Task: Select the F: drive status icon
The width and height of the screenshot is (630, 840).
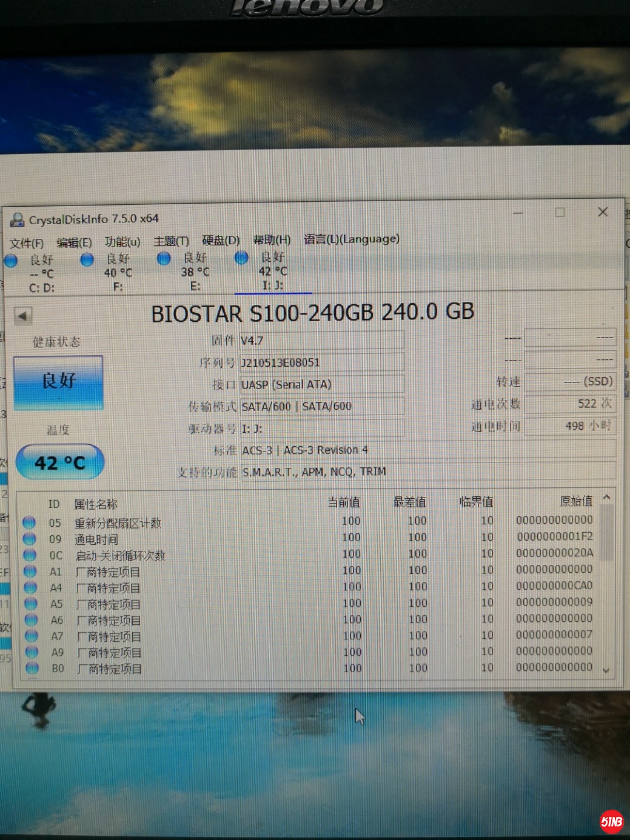Action: [87, 259]
